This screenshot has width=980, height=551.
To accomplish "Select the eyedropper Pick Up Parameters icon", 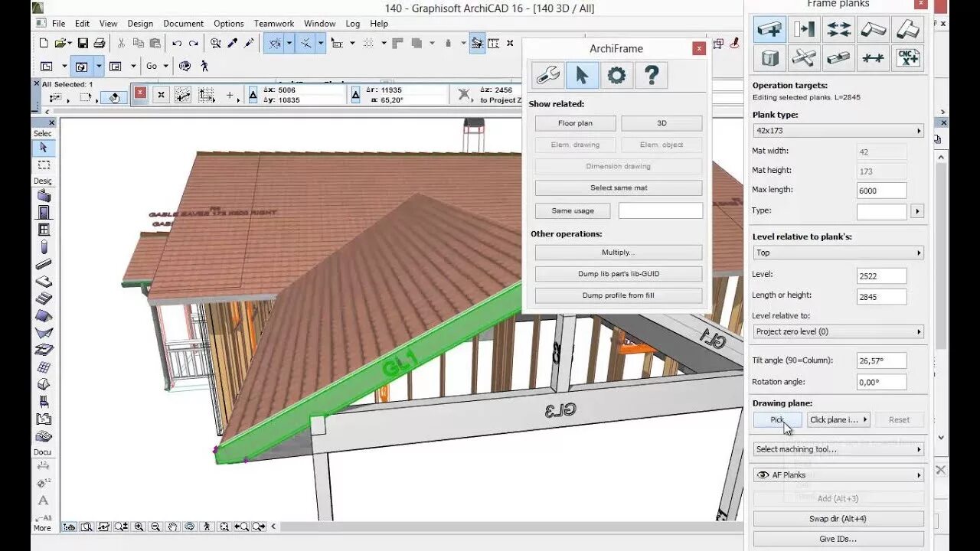I will 232,44.
